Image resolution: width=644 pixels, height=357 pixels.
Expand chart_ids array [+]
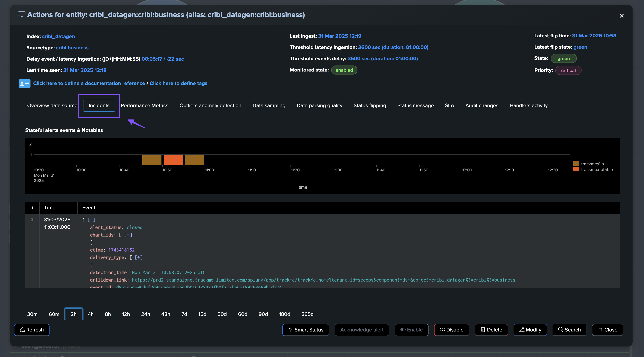[128, 235]
